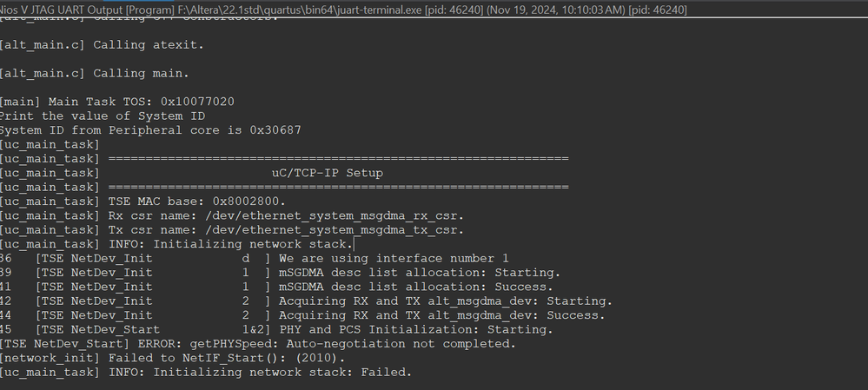Click 'Acquiring RX and TX alt_msgdma_dev: Starting.' line
The width and height of the screenshot is (868, 390).
(x=444, y=301)
